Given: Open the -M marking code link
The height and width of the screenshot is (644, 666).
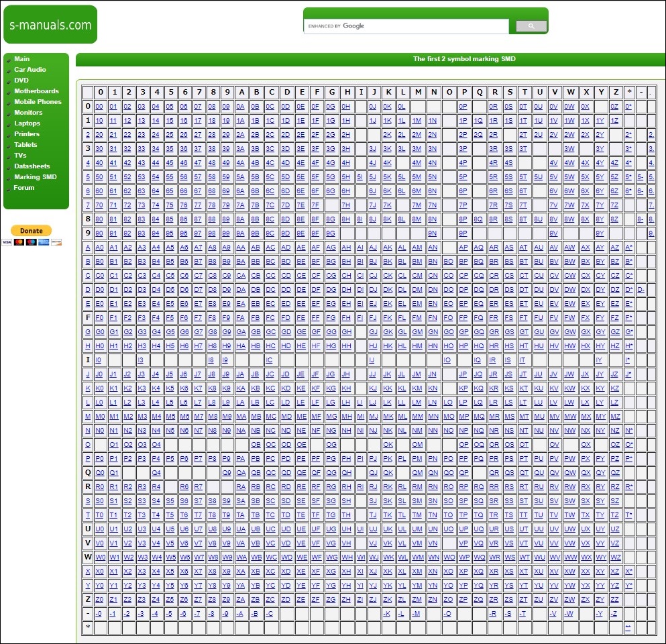Looking at the screenshot, I should click(416, 613).
